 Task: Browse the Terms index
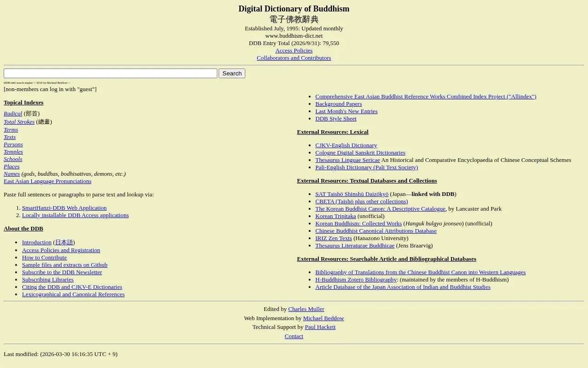coord(11,130)
